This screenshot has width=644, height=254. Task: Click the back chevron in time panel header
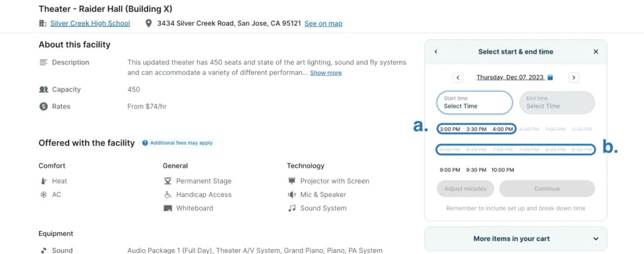436,52
